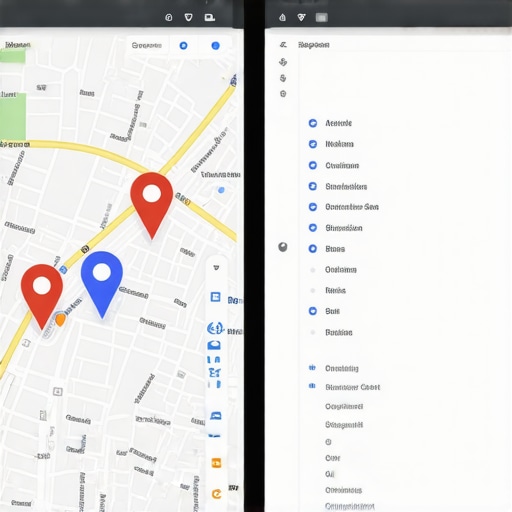Uncheck the seventh blue circle, right of the gray sphere

coord(313,249)
